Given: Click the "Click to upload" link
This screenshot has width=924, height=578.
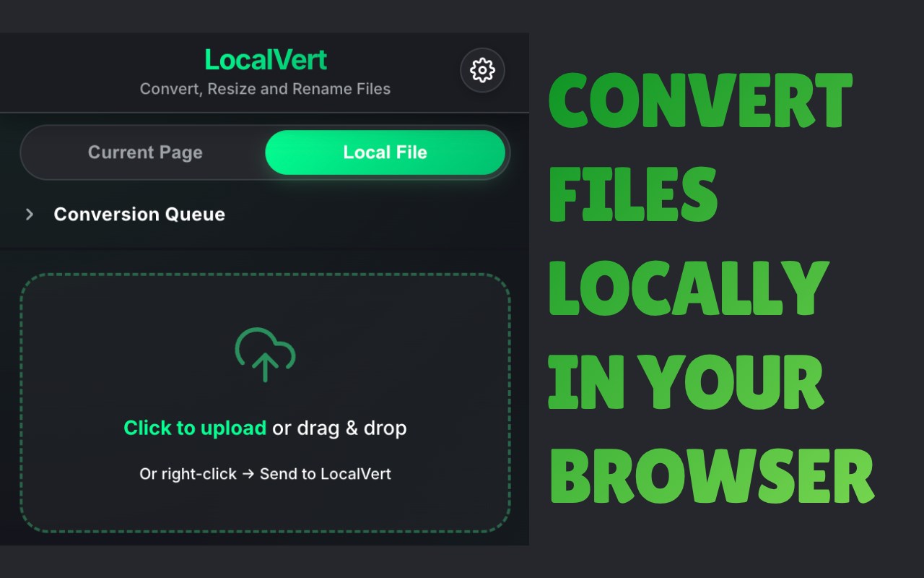Looking at the screenshot, I should click(x=195, y=428).
